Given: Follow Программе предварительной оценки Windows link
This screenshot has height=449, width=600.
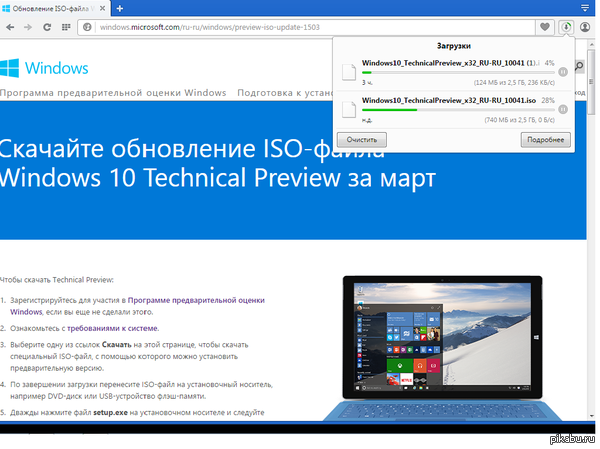Looking at the screenshot, I should pos(137,306).
